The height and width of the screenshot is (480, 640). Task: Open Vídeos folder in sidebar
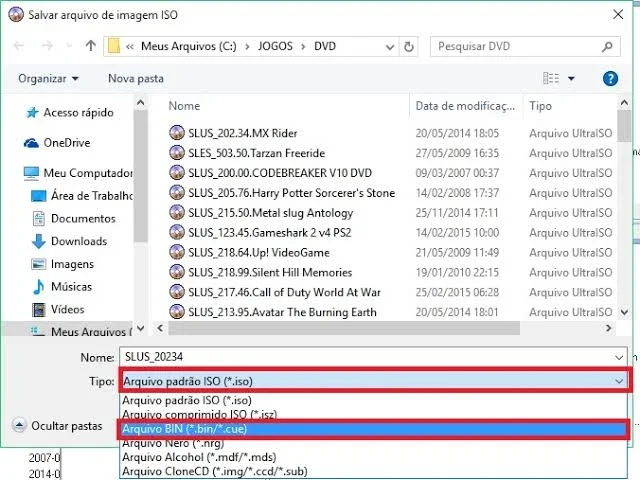pyautogui.click(x=58, y=309)
